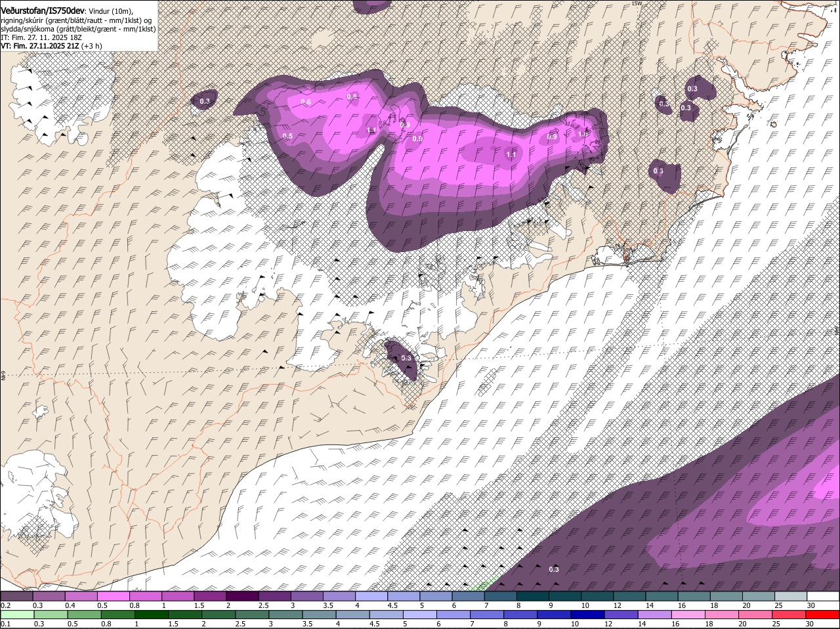
Task: Pick rain legend swatch between 1 and 1.5
Action: pyautogui.click(x=150, y=615)
